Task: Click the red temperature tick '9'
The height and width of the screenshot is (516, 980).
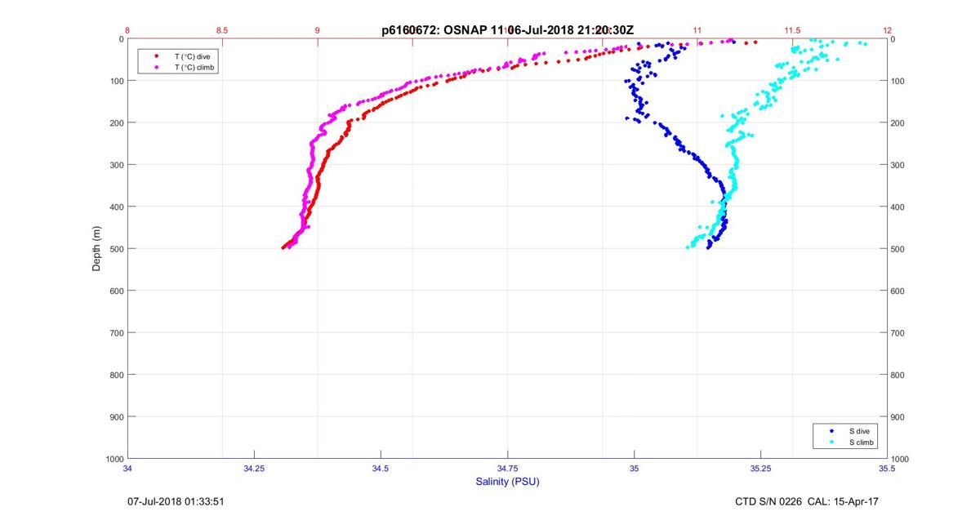Action: coord(318,30)
